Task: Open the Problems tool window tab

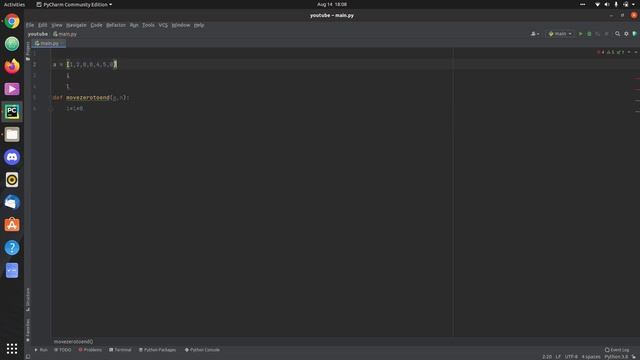Action: pyautogui.click(x=90, y=350)
